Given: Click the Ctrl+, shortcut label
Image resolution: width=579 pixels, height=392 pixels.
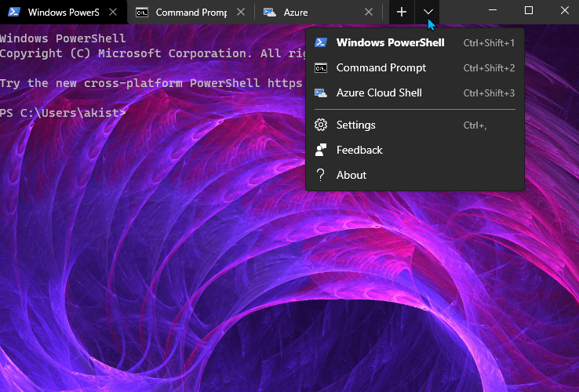Looking at the screenshot, I should click(475, 125).
